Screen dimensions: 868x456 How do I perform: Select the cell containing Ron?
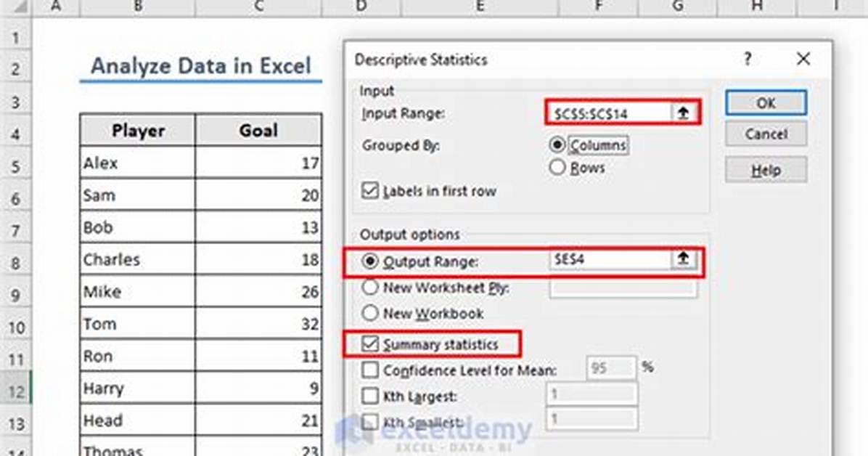[138, 355]
